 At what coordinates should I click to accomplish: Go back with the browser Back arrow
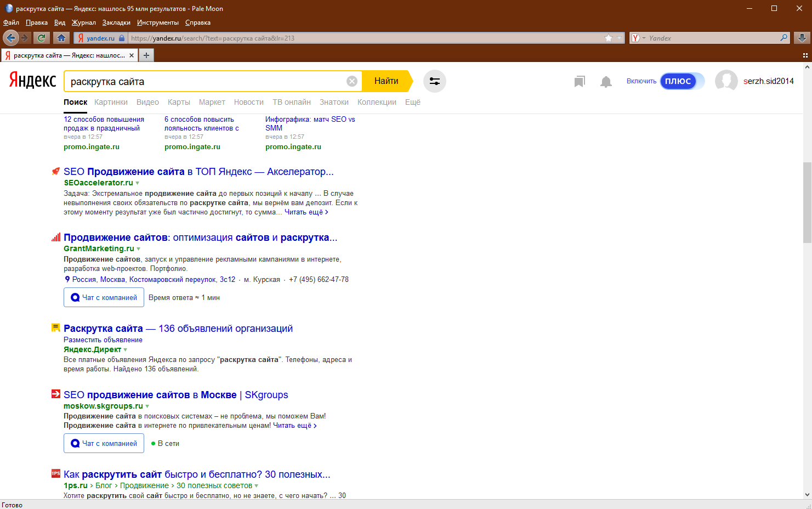10,38
